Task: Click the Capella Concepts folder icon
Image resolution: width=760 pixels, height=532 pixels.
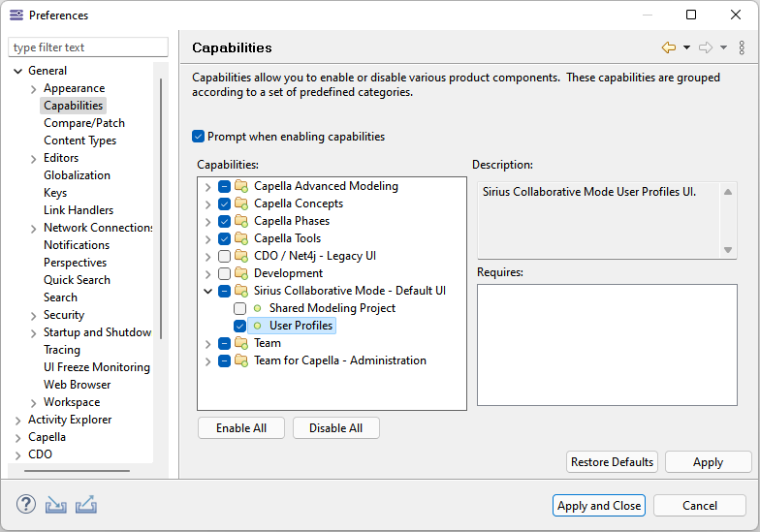Action: [241, 203]
